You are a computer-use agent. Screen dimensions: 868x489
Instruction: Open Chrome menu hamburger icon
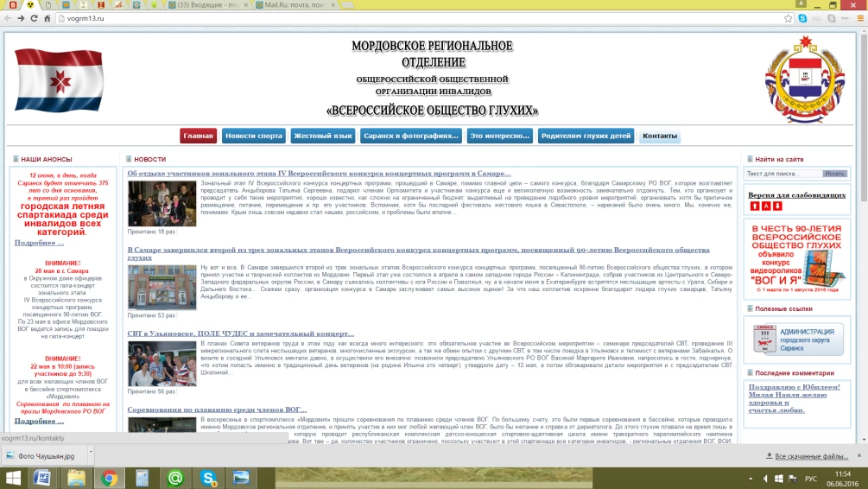[860, 18]
